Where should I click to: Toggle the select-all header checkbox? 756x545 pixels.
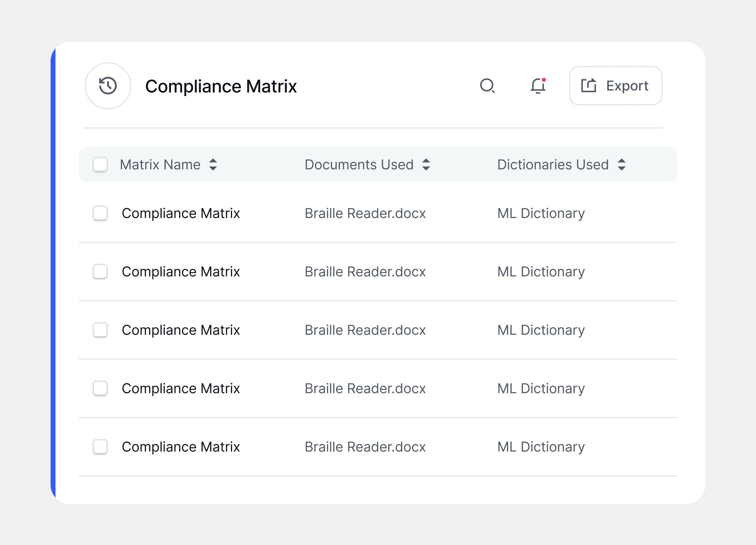tap(100, 164)
